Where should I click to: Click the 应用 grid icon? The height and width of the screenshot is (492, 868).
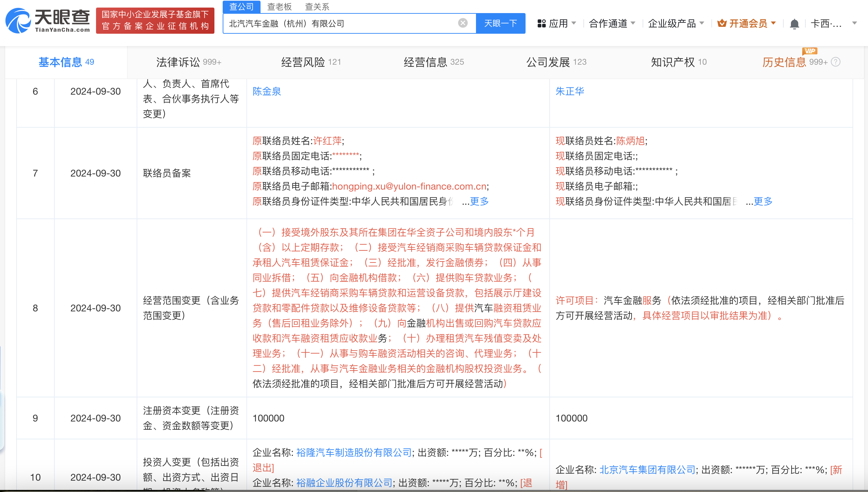click(542, 23)
